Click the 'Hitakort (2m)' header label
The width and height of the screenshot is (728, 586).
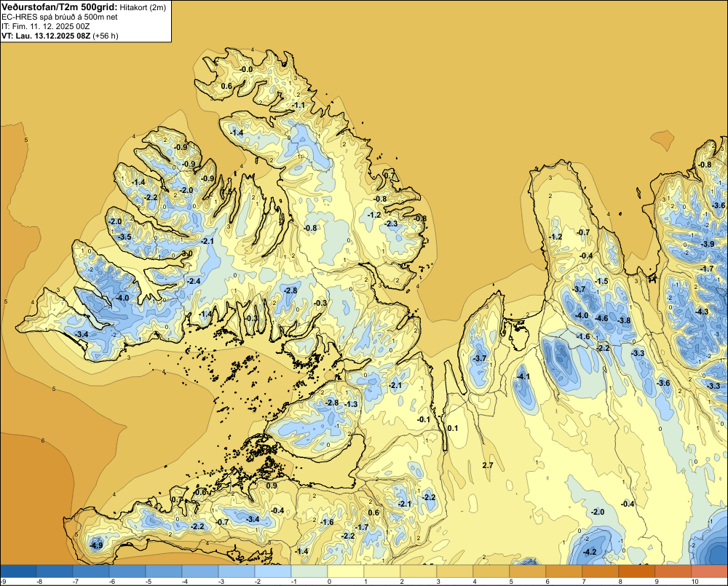pos(142,7)
